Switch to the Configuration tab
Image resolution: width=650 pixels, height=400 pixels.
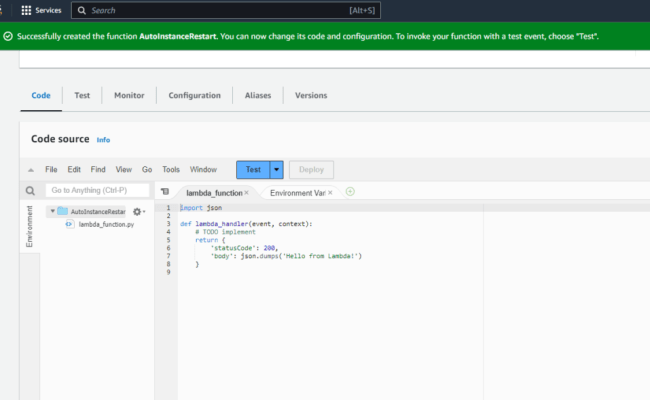(194, 95)
